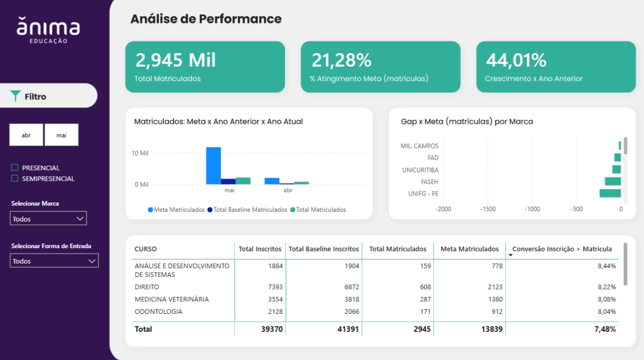Click the Total Baseline Matriculados legend swatch
This screenshot has height=360, width=644.
(210, 210)
